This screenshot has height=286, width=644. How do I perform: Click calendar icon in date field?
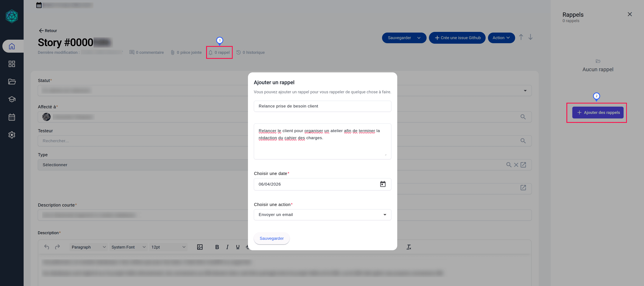pyautogui.click(x=383, y=184)
